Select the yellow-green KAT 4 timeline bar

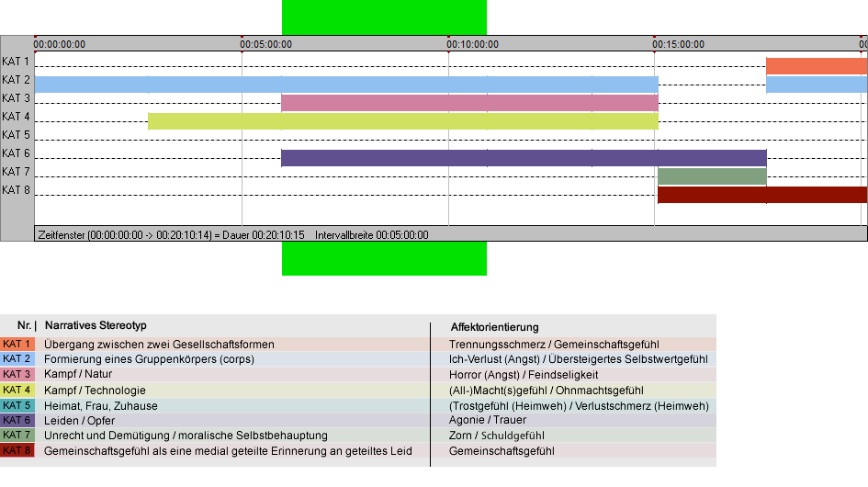click(403, 121)
